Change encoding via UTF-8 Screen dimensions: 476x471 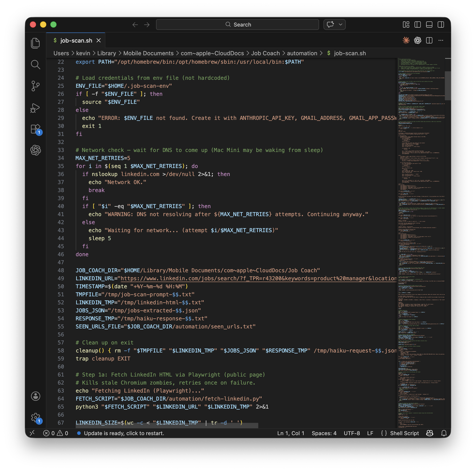(x=352, y=433)
